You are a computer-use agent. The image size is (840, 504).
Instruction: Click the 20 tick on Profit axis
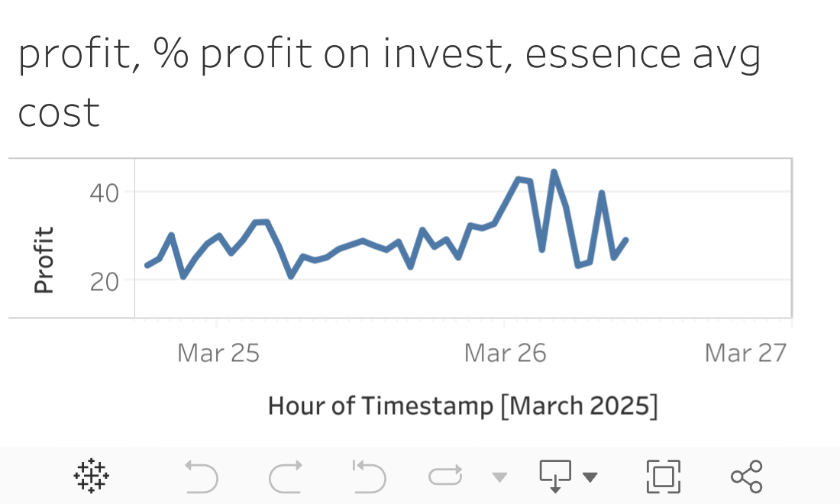[x=105, y=281]
